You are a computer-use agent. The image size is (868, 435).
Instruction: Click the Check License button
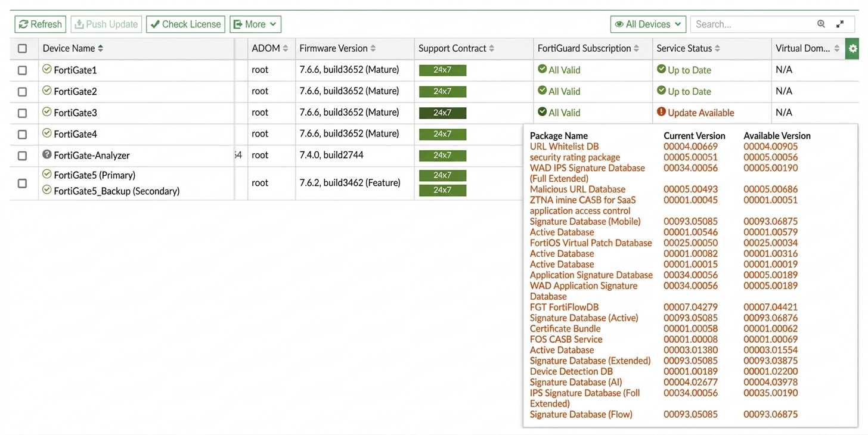click(x=185, y=24)
